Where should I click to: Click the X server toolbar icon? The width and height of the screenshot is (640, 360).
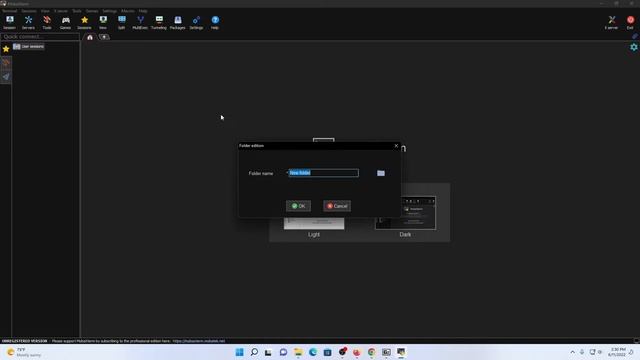tap(611, 22)
